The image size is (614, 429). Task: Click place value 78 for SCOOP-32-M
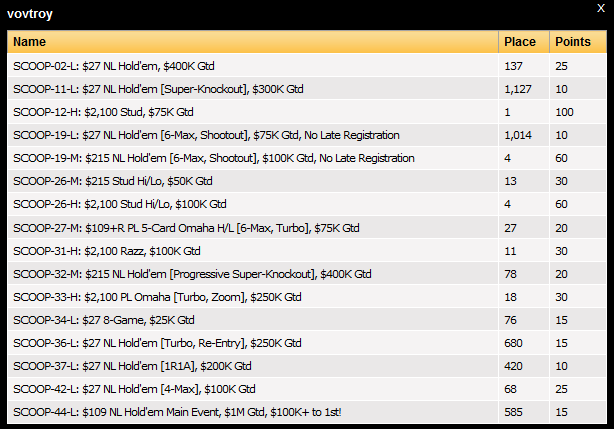[x=510, y=274]
